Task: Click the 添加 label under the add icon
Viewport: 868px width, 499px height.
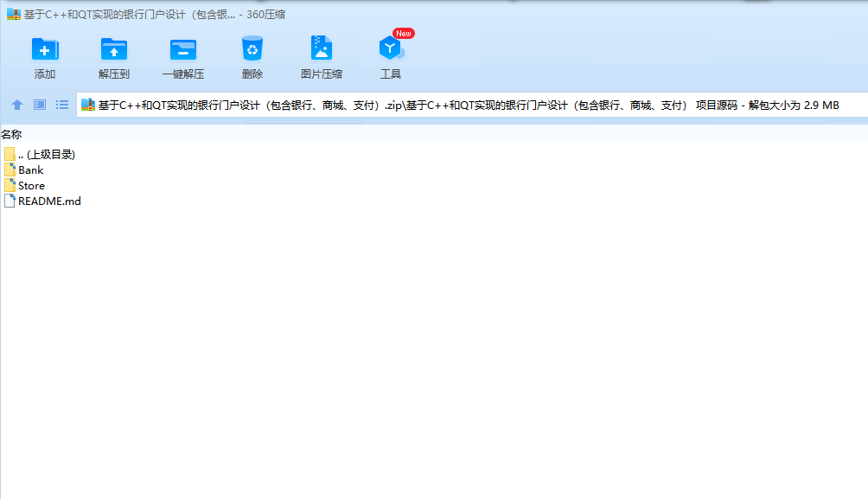Action: [x=45, y=74]
